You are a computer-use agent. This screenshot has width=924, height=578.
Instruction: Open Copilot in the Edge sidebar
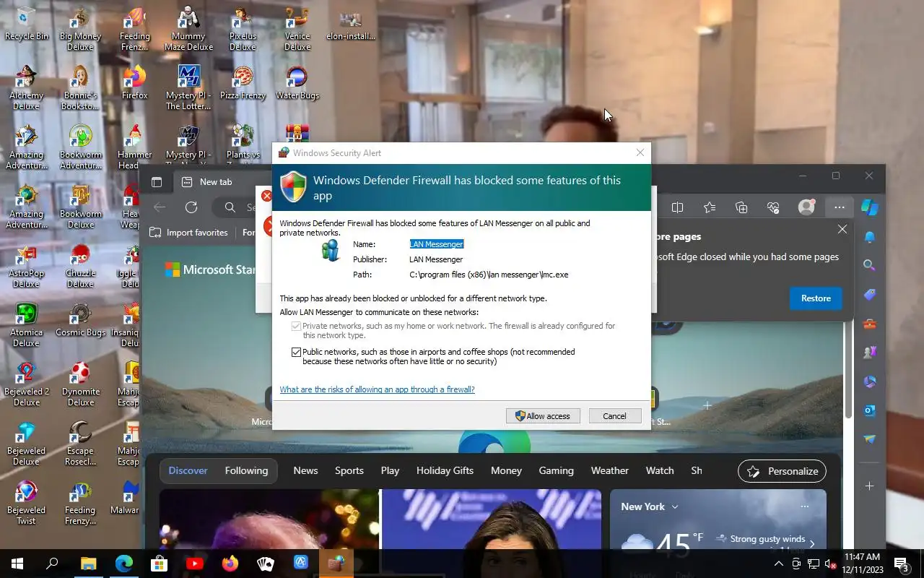(870, 207)
